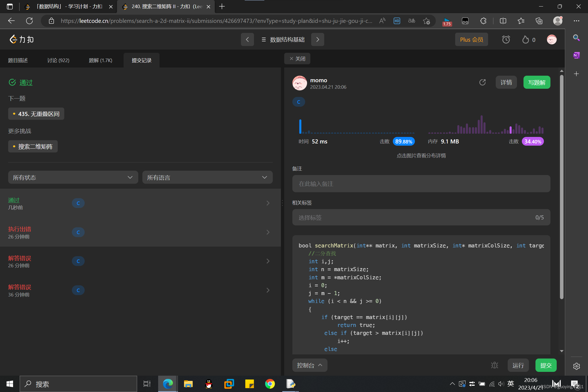
Task: Click the refresh icon beside 详情
Action: (x=482, y=82)
